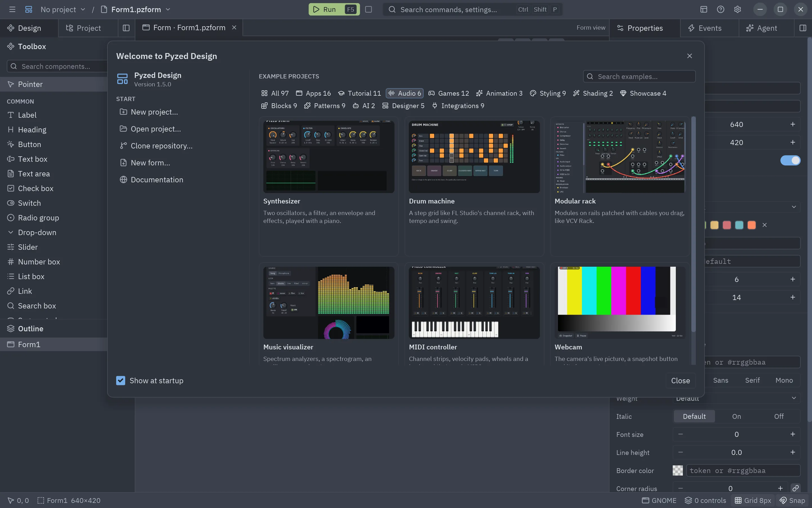Open the Weight dropdown
The width and height of the screenshot is (812, 508).
[736, 398]
